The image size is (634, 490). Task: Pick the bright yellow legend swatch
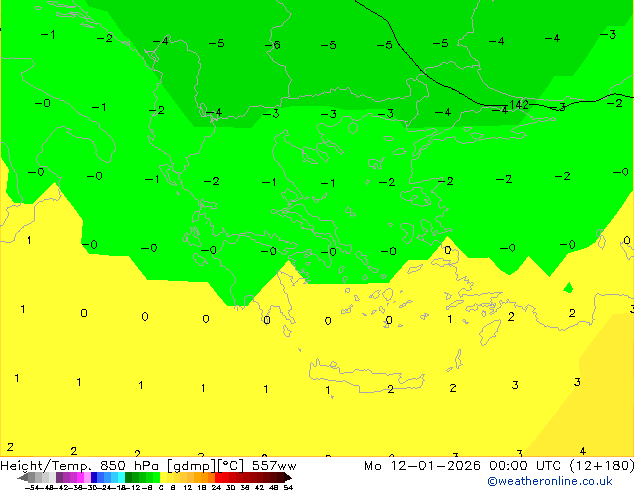click(x=163, y=477)
